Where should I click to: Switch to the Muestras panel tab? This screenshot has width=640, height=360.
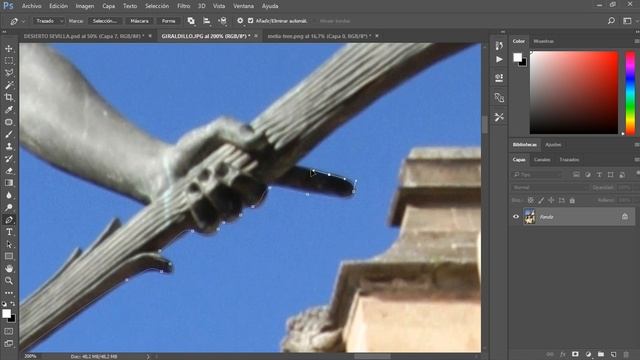pyautogui.click(x=544, y=41)
